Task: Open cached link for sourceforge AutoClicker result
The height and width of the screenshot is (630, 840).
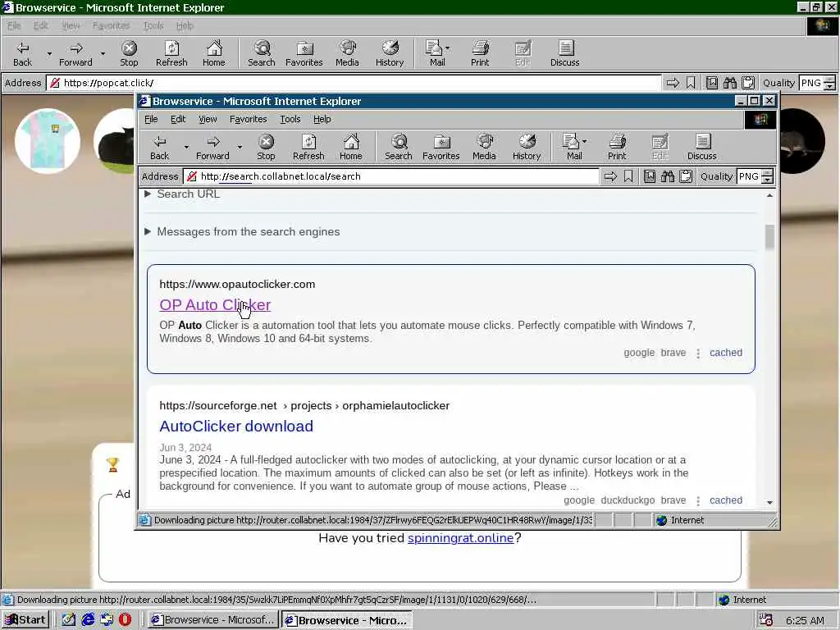Action: [x=726, y=500]
